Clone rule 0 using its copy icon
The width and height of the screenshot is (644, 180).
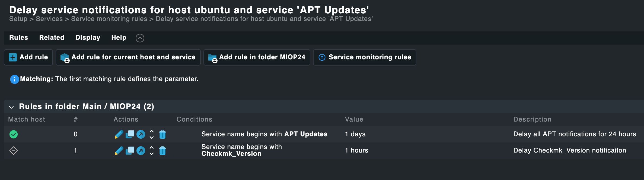pos(130,134)
